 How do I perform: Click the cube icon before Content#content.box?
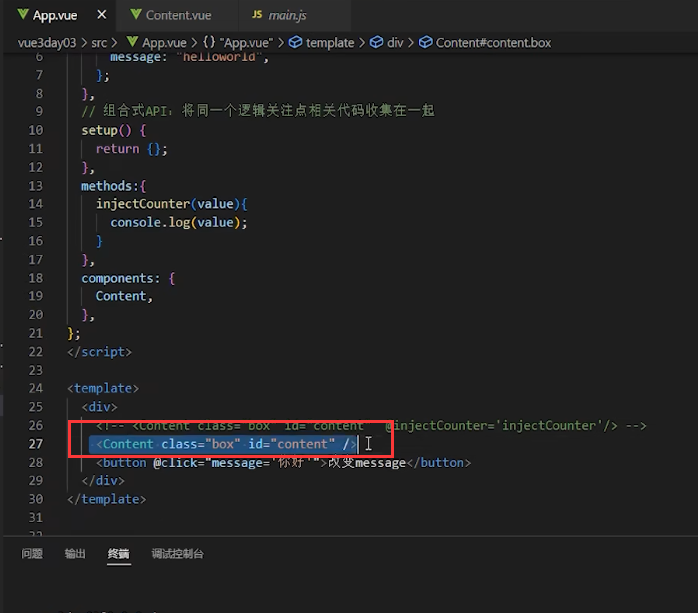426,42
